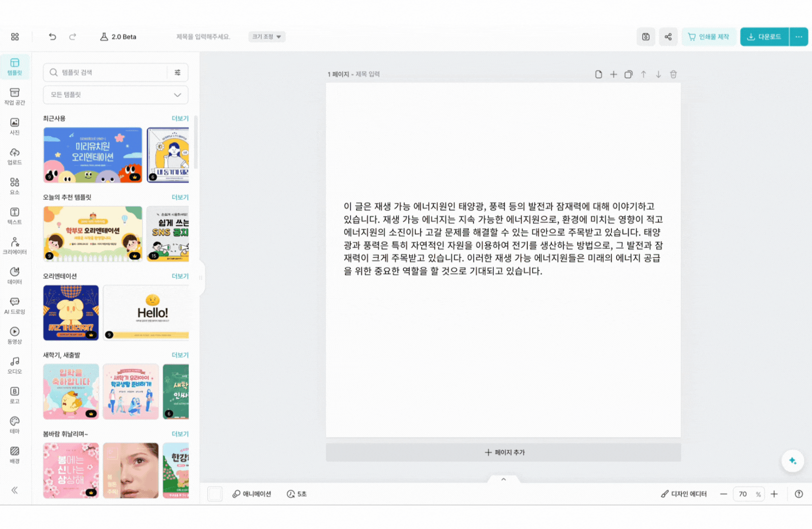Open the 크기 조정 size dropdown
Viewport: 812px width, 529px height.
267,37
